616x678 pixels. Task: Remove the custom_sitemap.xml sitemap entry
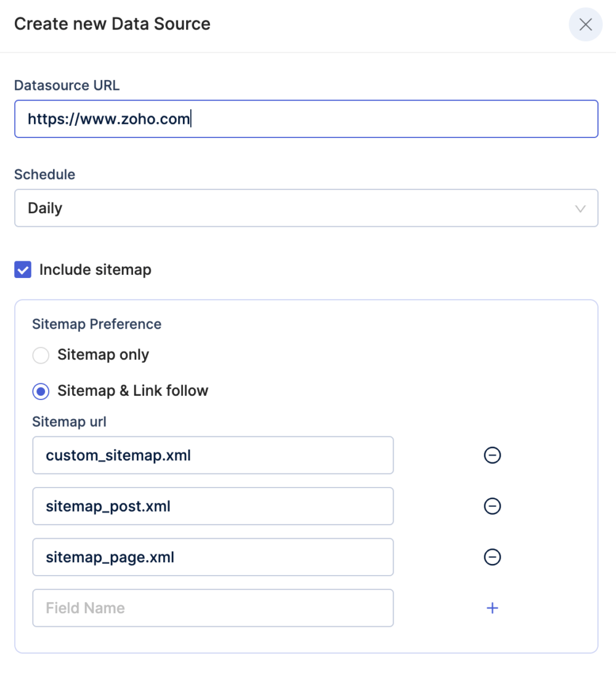492,455
